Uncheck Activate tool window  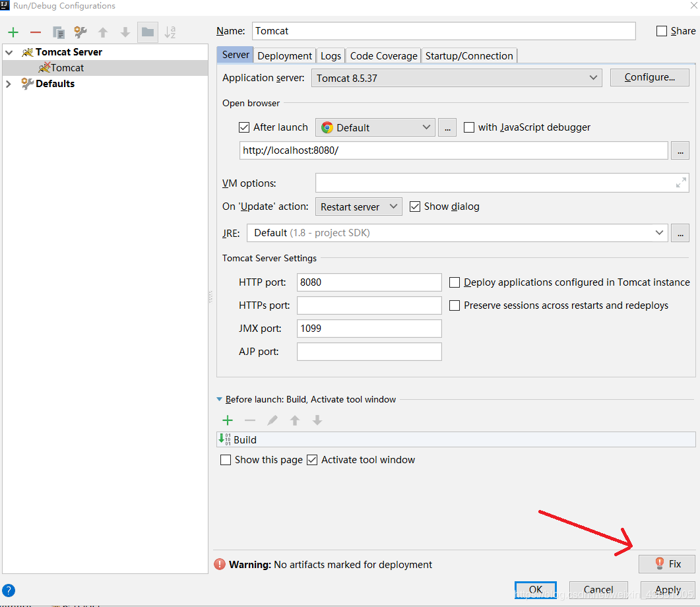pyautogui.click(x=312, y=460)
